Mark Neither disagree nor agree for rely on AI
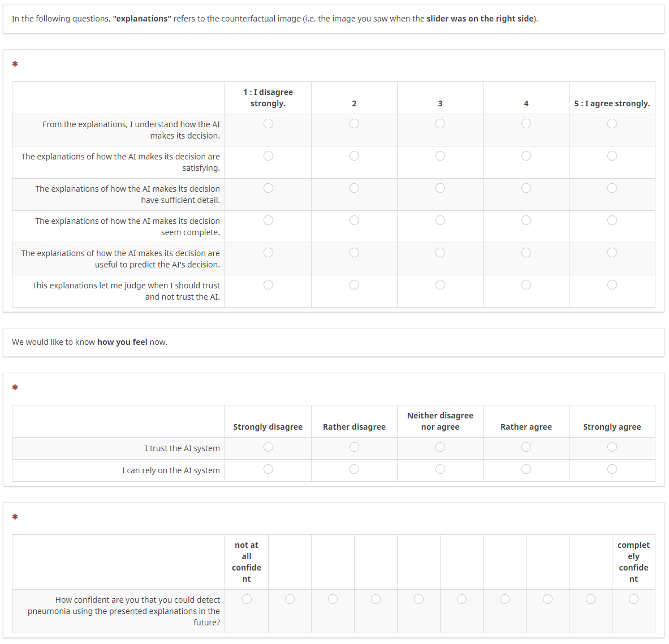The height and width of the screenshot is (644, 669). pyautogui.click(x=440, y=469)
